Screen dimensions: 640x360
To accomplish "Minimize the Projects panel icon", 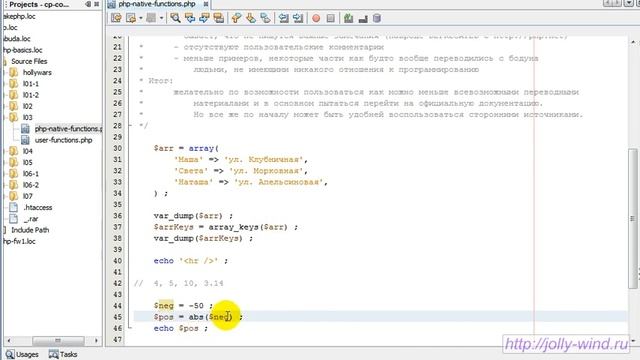I will [88, 4].
